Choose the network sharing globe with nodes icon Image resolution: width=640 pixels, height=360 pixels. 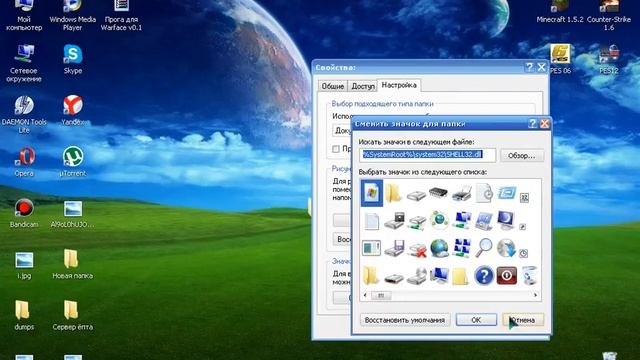point(439,220)
